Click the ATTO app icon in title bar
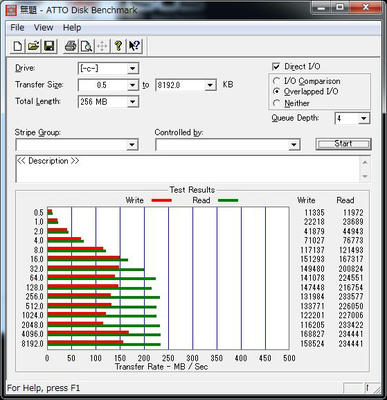The height and width of the screenshot is (400, 387). pyautogui.click(x=11, y=10)
